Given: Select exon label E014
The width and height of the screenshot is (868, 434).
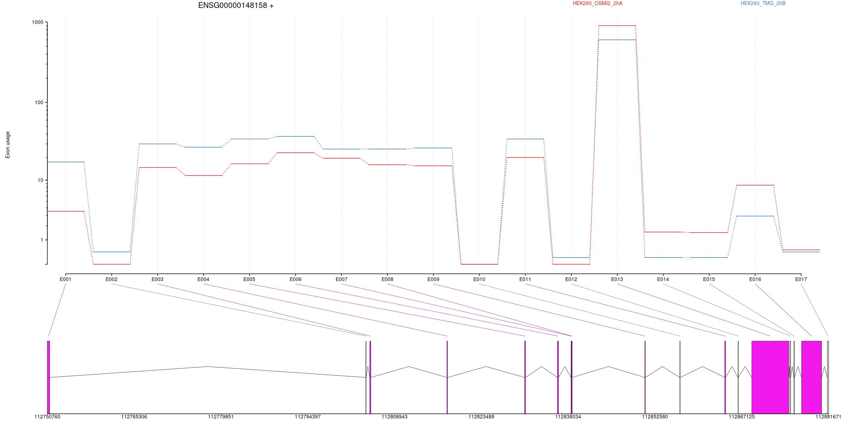Looking at the screenshot, I should 663,279.
